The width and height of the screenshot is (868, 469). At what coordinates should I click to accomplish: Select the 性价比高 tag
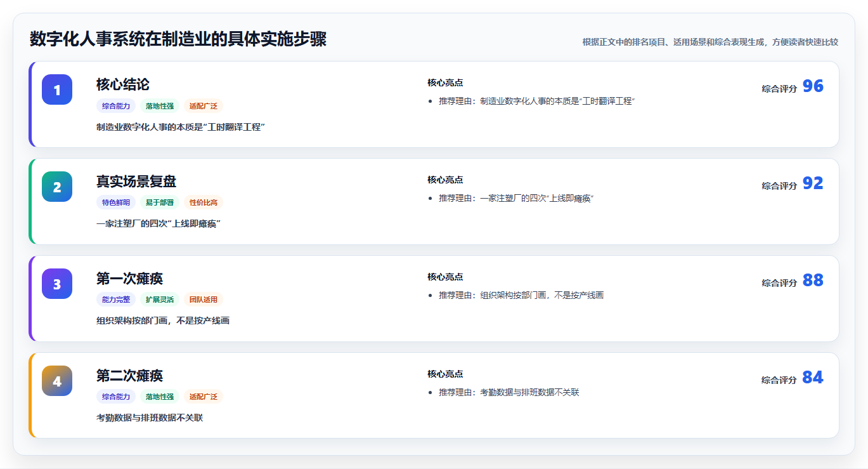204,202
